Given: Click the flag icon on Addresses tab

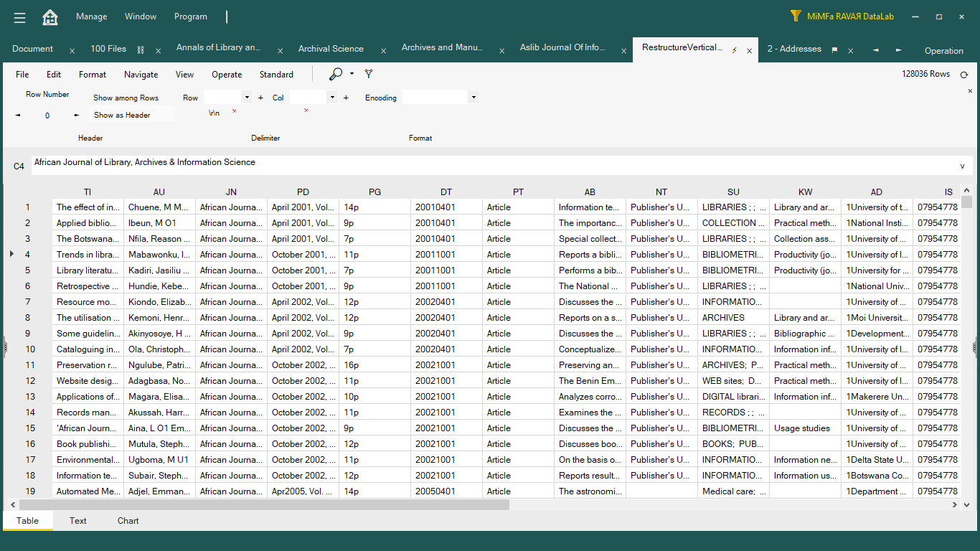Looking at the screenshot, I should coord(834,50).
